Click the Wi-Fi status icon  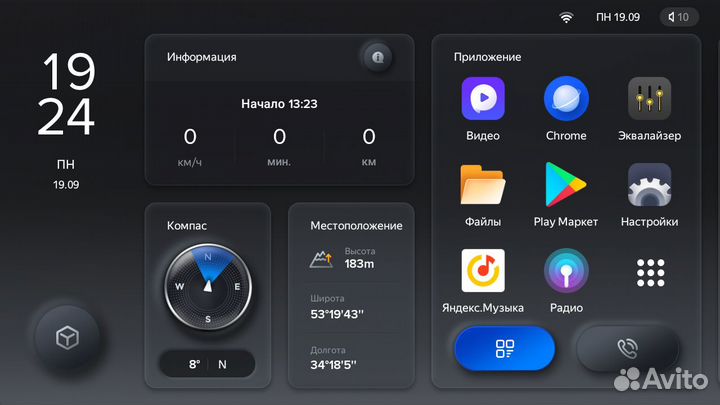[566, 17]
